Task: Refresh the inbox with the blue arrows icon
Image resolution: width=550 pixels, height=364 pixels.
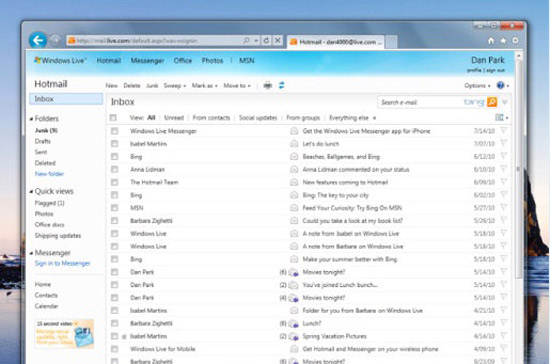Action: tap(281, 85)
